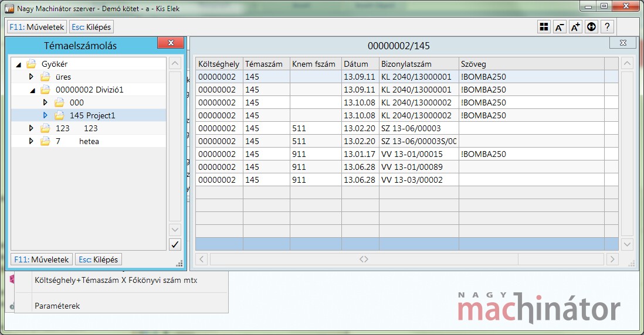Viewport: 644px width, 335px height.
Task: Expand the 123 tree node
Action: (x=31, y=128)
